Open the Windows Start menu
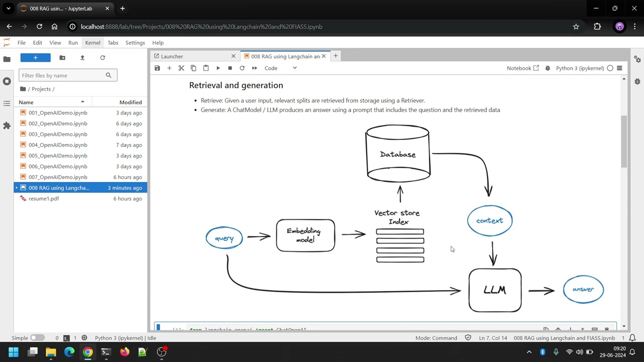 [14, 352]
